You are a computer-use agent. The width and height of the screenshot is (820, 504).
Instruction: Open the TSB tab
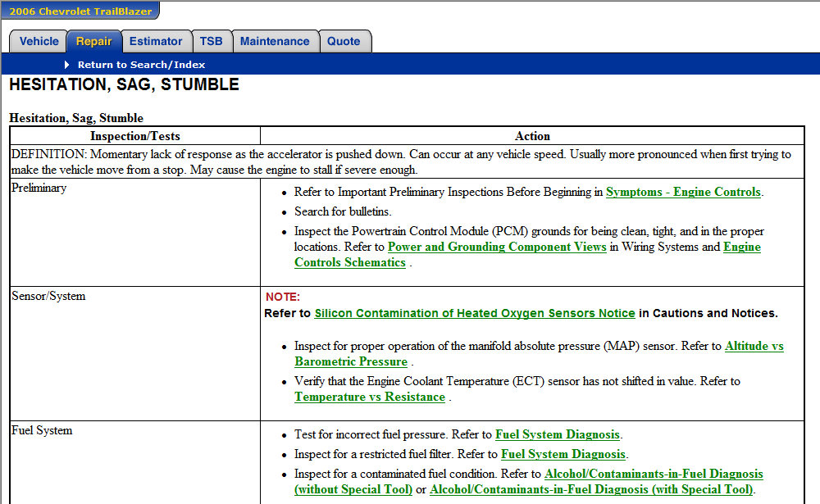pyautogui.click(x=212, y=41)
